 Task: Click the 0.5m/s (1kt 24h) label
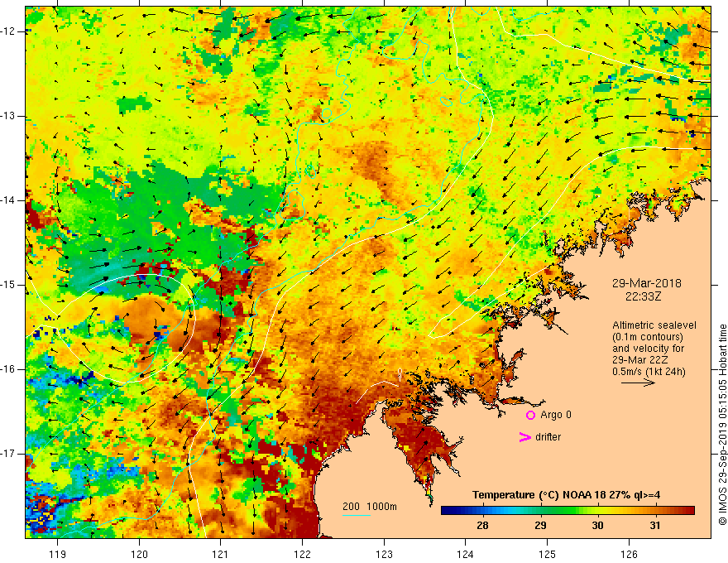click(x=649, y=372)
